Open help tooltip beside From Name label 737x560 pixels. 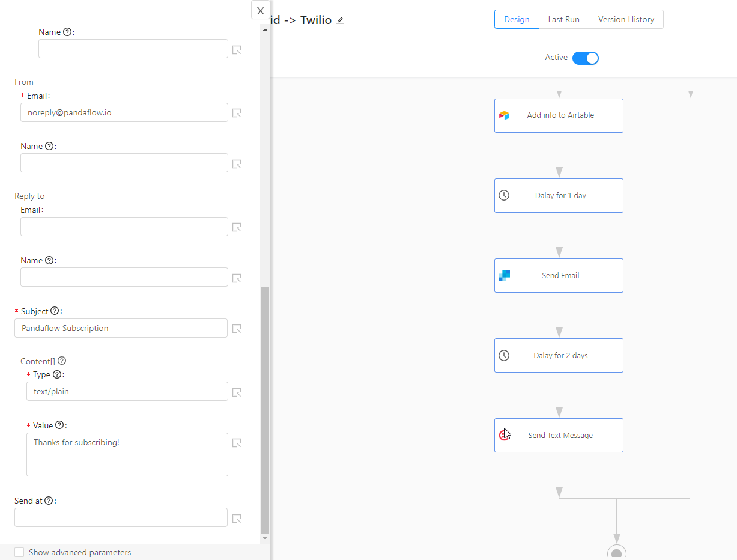[49, 146]
